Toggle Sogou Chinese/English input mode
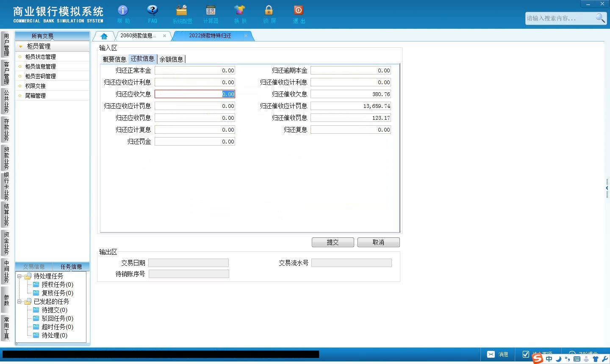This screenshot has height=364, width=610. [549, 359]
